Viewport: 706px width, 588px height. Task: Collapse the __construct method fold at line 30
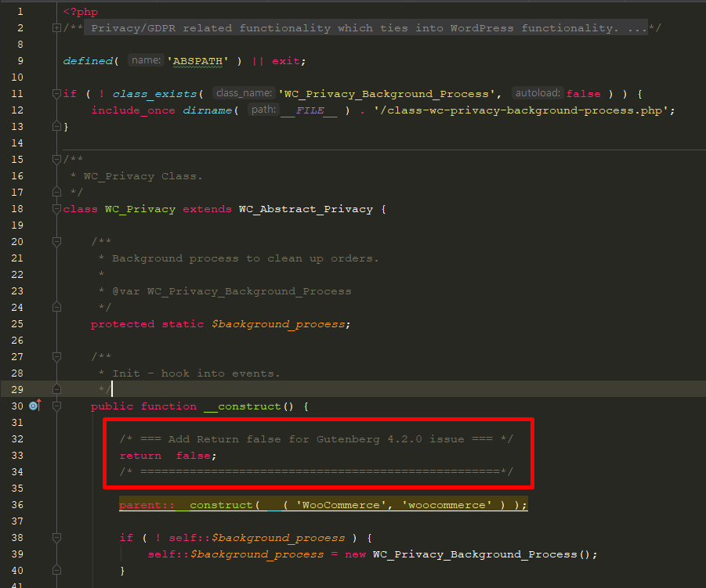(55, 406)
